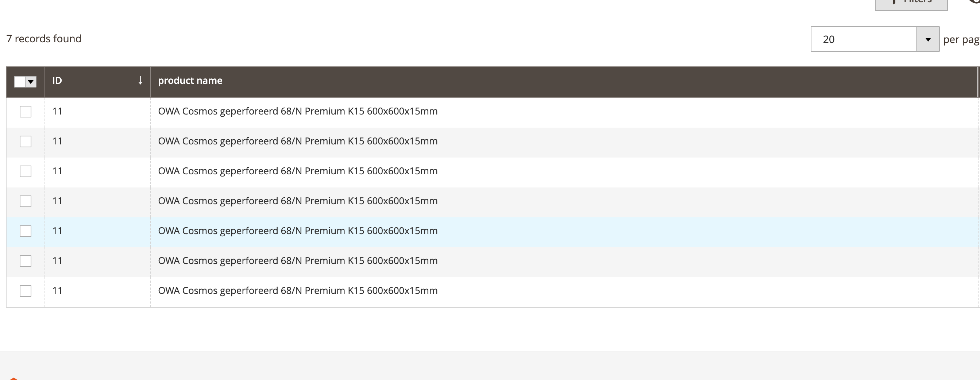Screen dimensions: 980x380
Task: Tick the third row's checkbox
Action: (x=26, y=171)
